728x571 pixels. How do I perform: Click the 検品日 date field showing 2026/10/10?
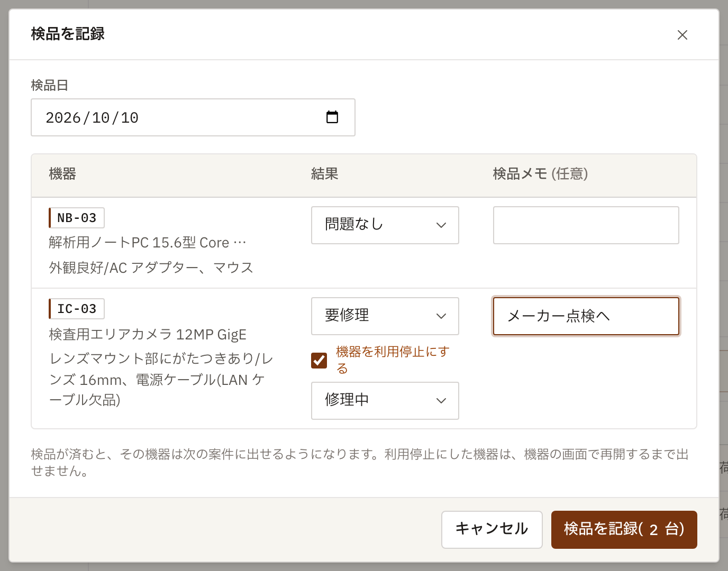coord(193,117)
